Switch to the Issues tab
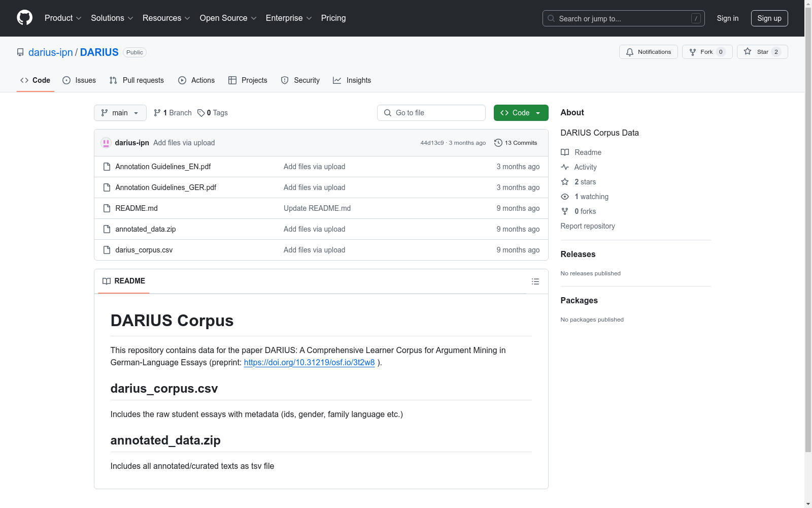 coord(79,80)
